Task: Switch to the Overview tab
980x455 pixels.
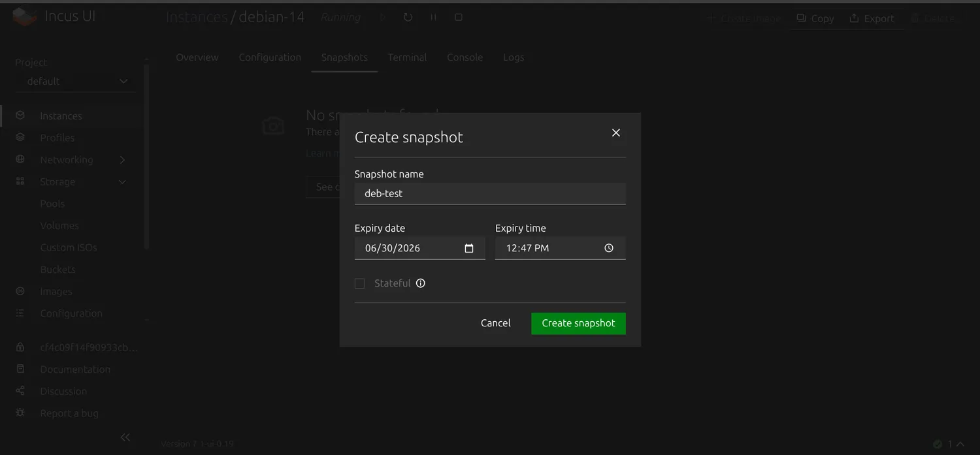Action: (197, 57)
